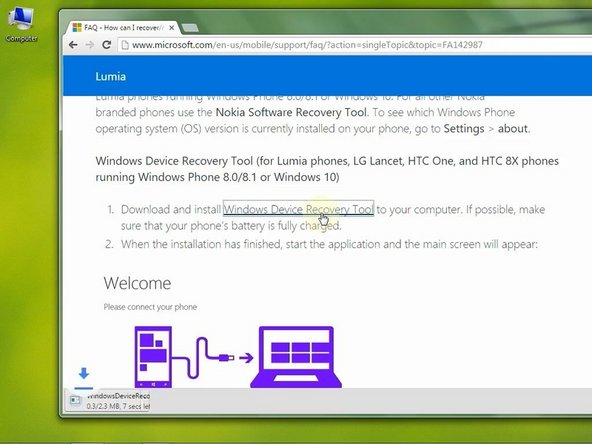Select the FAQ - How can I recover tab
The width and height of the screenshot is (592, 444).
(123, 28)
